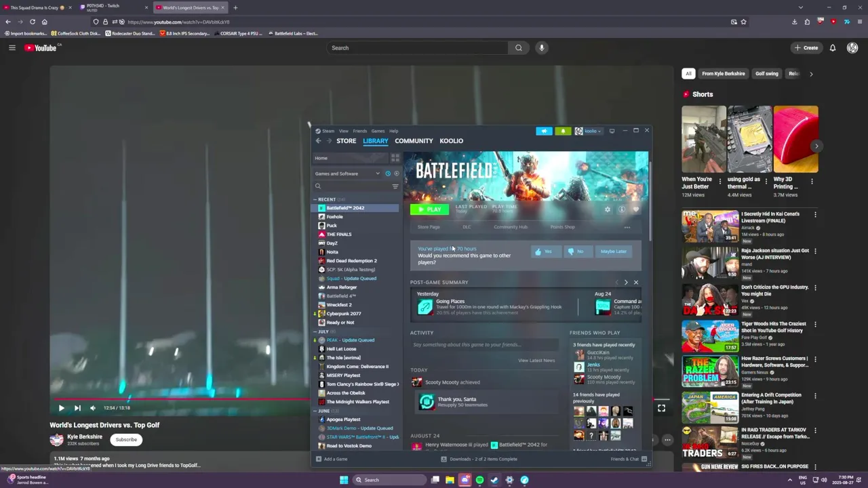Open Spotify from Windows taskbar
868x488 pixels.
pyautogui.click(x=479, y=480)
